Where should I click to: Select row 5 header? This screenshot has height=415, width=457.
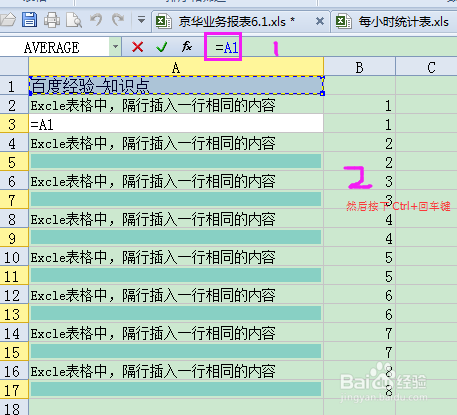tap(14, 162)
